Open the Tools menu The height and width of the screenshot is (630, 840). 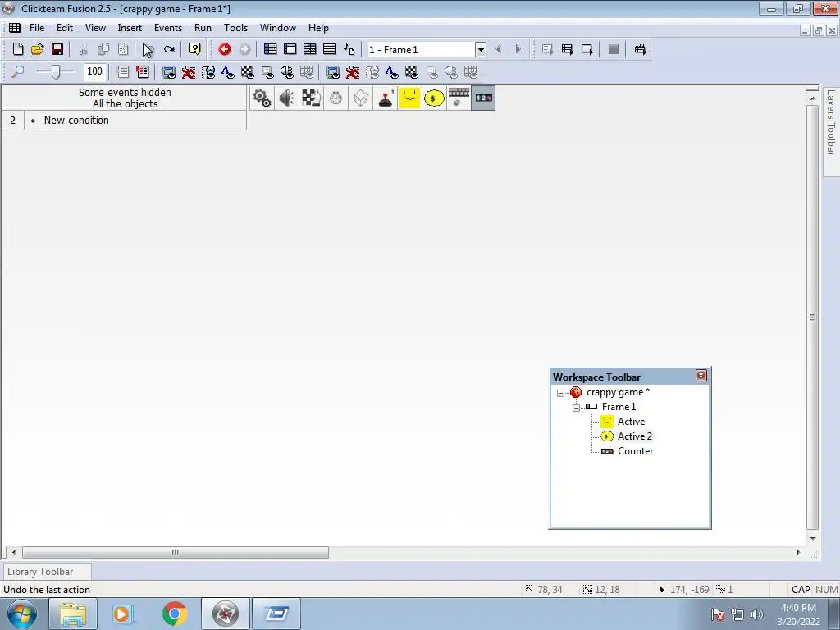(235, 28)
